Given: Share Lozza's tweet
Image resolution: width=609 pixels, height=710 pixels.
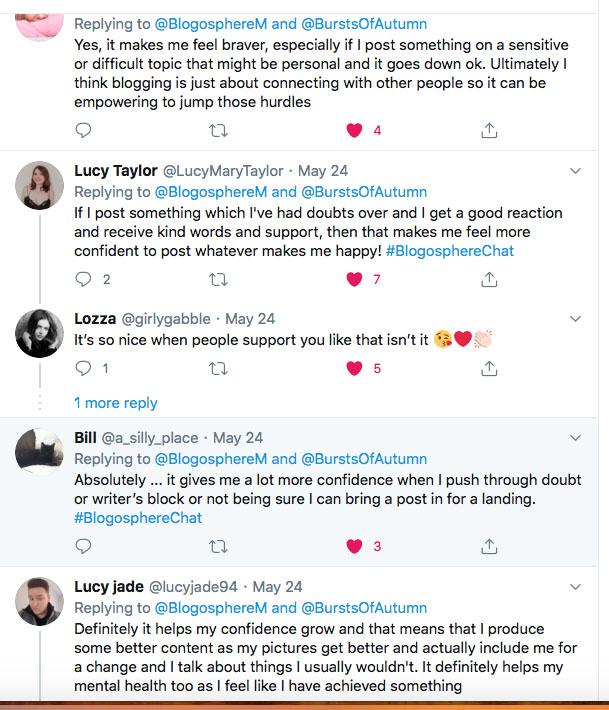Looking at the screenshot, I should coord(489,368).
